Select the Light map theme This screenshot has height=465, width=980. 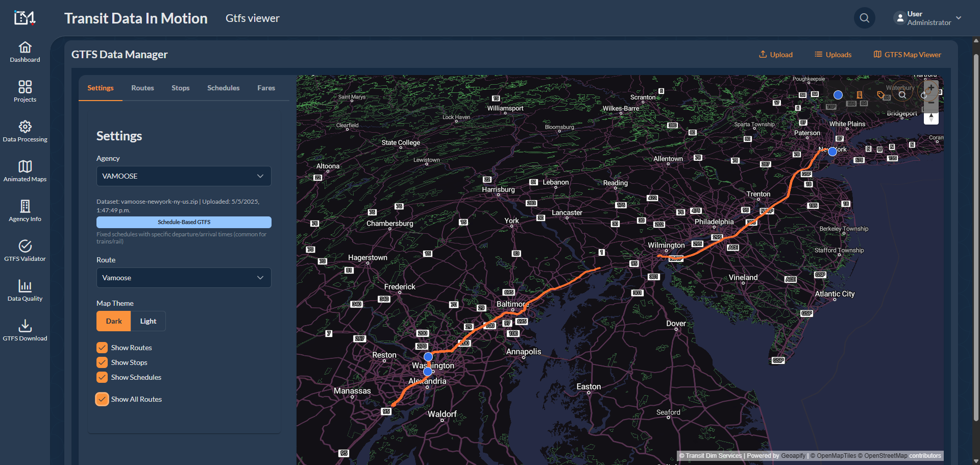click(x=148, y=321)
